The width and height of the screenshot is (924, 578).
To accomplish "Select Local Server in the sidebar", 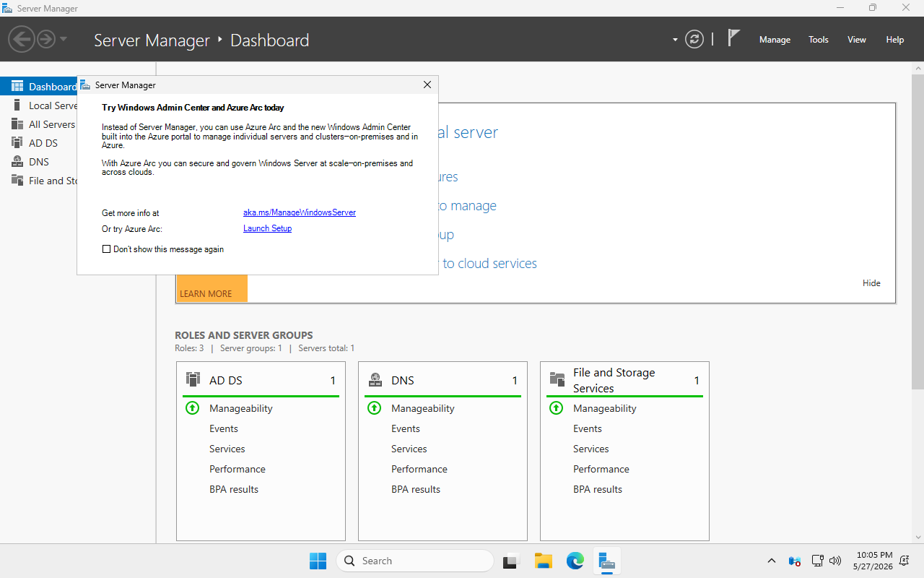I will pos(39,105).
